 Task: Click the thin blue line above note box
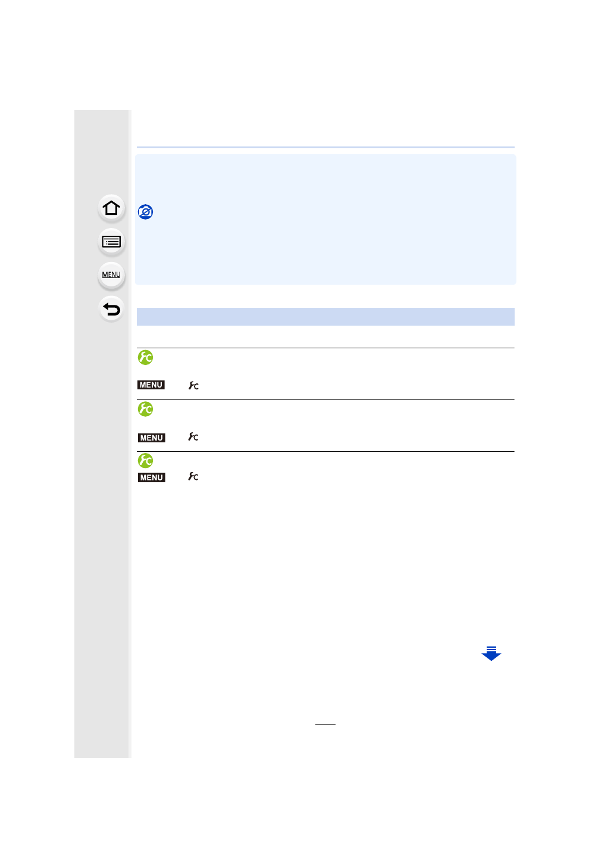pyautogui.click(x=325, y=147)
